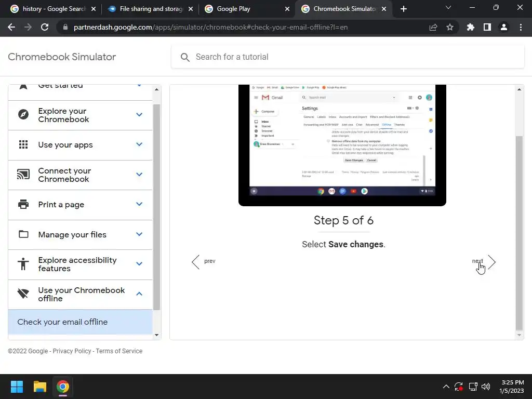The width and height of the screenshot is (532, 399).
Task: Collapse the Use your Chromebook offline chevron
Action: (x=139, y=294)
